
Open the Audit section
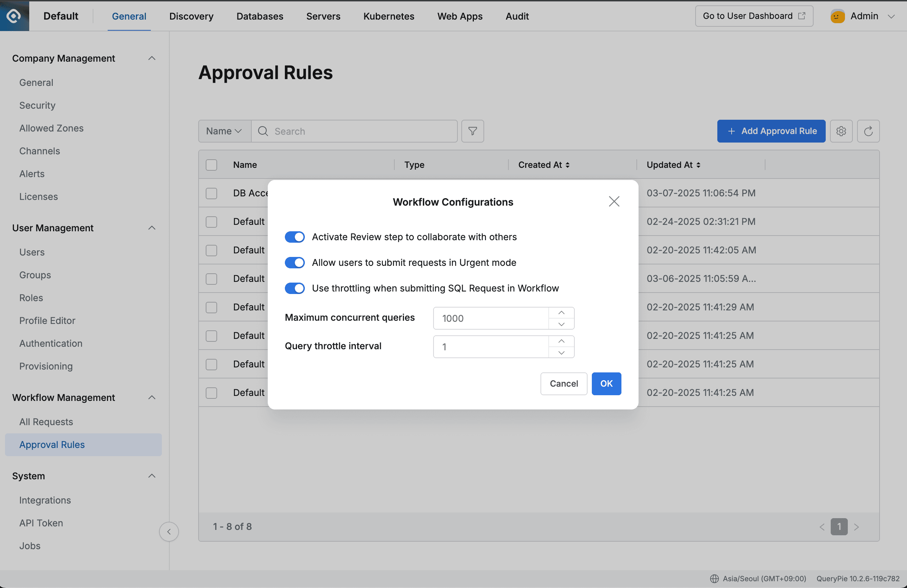tap(517, 16)
